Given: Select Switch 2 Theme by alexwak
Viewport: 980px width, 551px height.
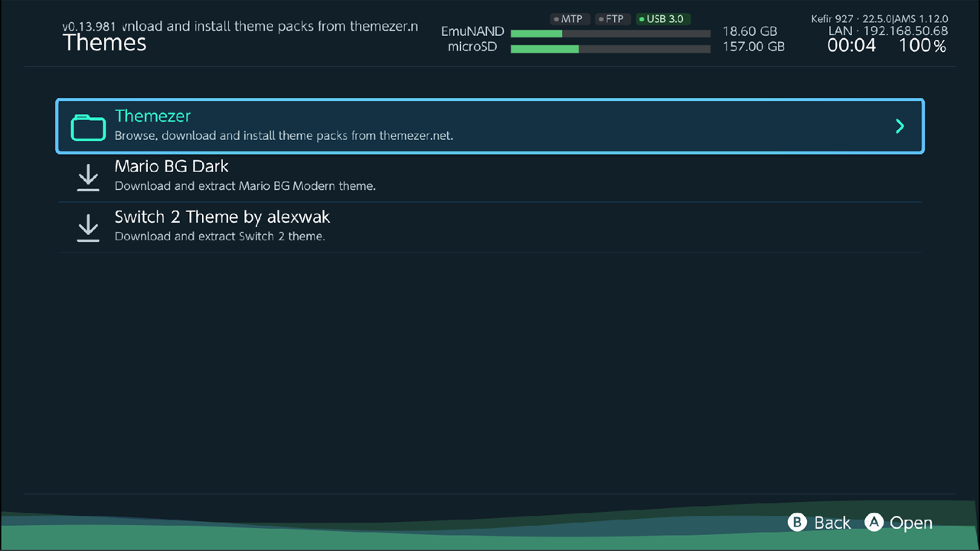Looking at the screenshot, I should coord(490,227).
